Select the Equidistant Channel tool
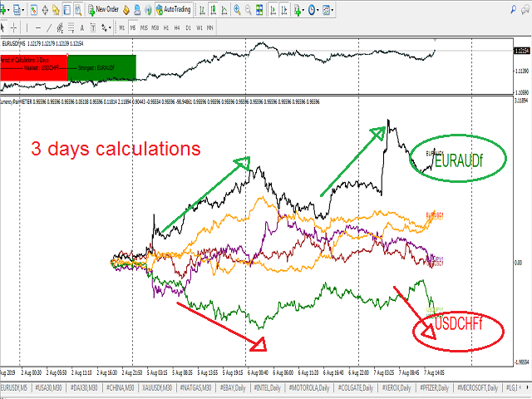532x399 pixels. [x=60, y=27]
